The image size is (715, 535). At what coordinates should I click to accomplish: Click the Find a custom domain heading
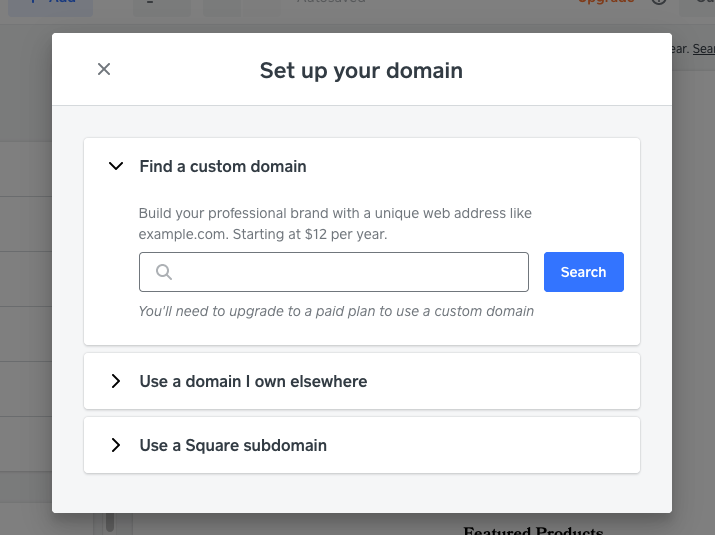pos(223,166)
